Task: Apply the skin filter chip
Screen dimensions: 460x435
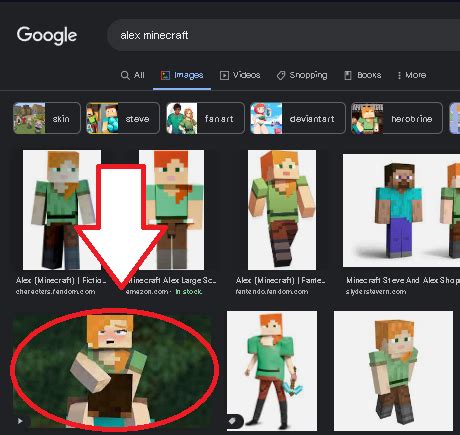Action: click(x=47, y=118)
